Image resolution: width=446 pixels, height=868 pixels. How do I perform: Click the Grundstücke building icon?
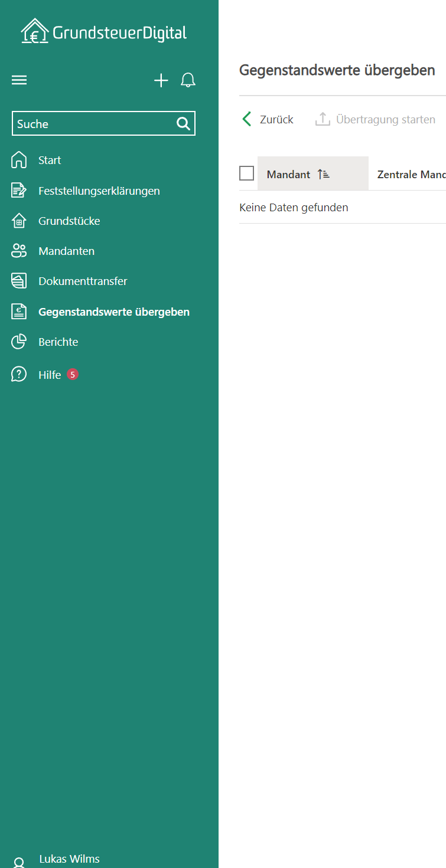tap(19, 221)
